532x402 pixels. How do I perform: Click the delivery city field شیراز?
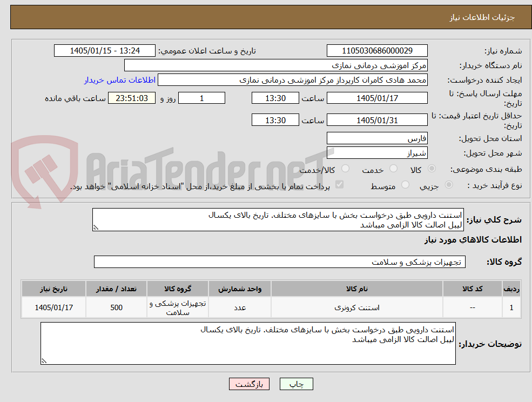pyautogui.click(x=377, y=153)
